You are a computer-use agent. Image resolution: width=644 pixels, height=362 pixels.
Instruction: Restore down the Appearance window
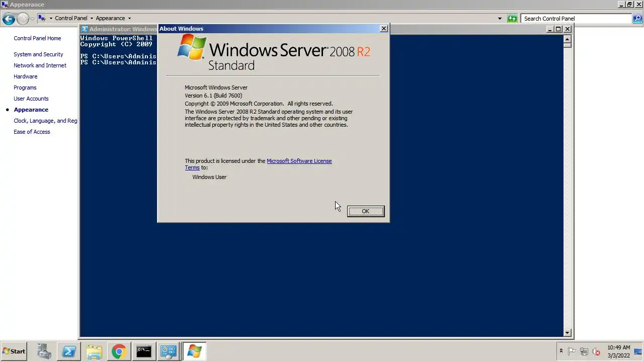(629, 5)
